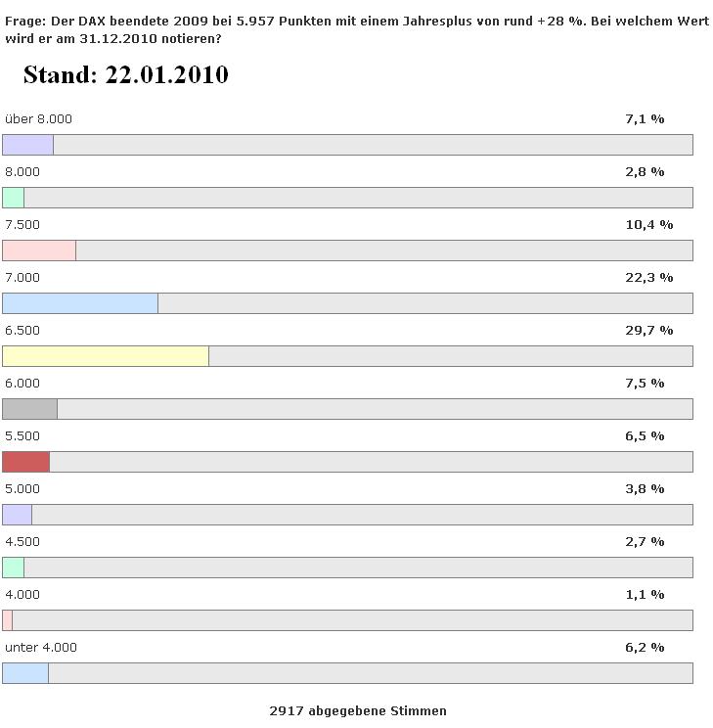Click the blue filled bar under 7.000
This screenshot has width=713, height=728.
point(80,303)
